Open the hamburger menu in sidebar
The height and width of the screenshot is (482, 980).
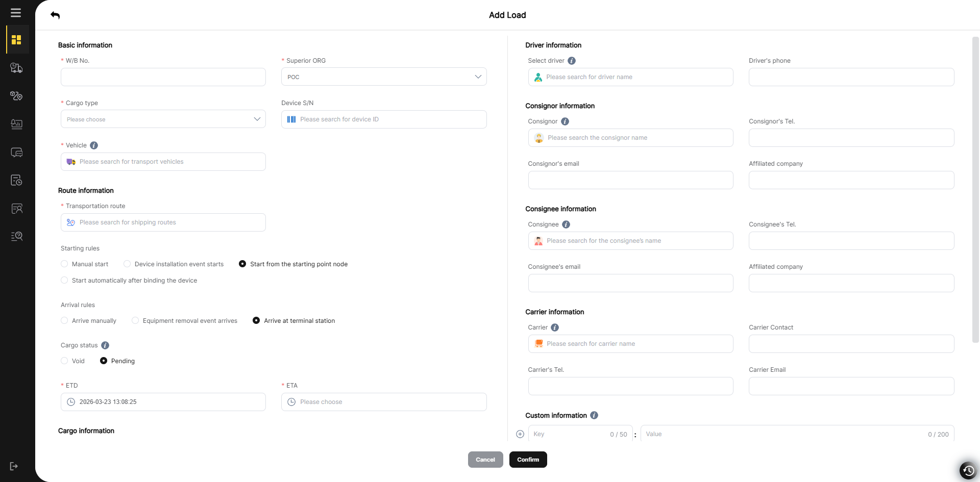16,13
